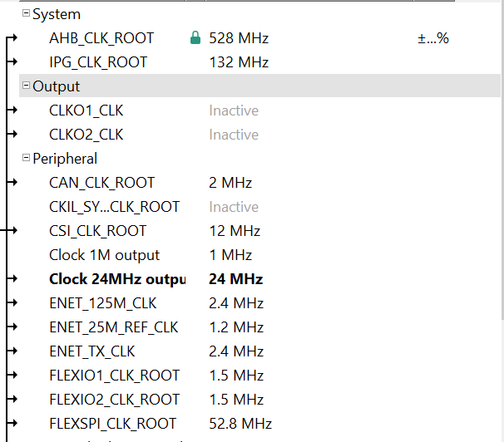Viewport: 504px width, 442px height.
Task: Collapse the Peripheral group
Action: 26,159
